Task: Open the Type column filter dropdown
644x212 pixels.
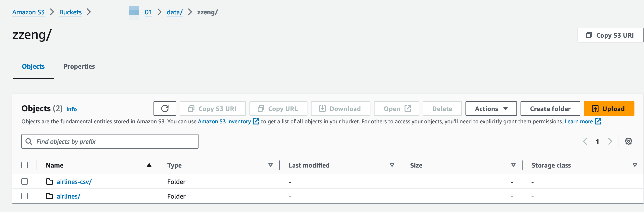Action: coord(271,165)
